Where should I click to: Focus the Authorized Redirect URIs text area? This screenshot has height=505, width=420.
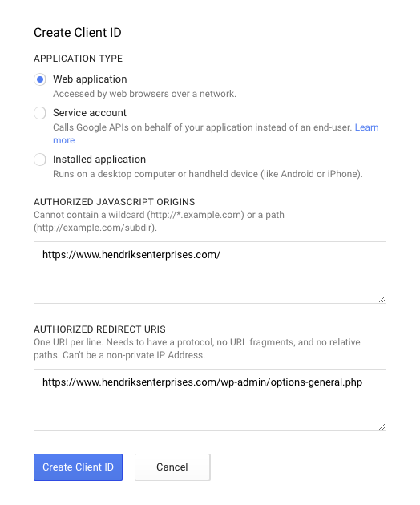coord(210,400)
